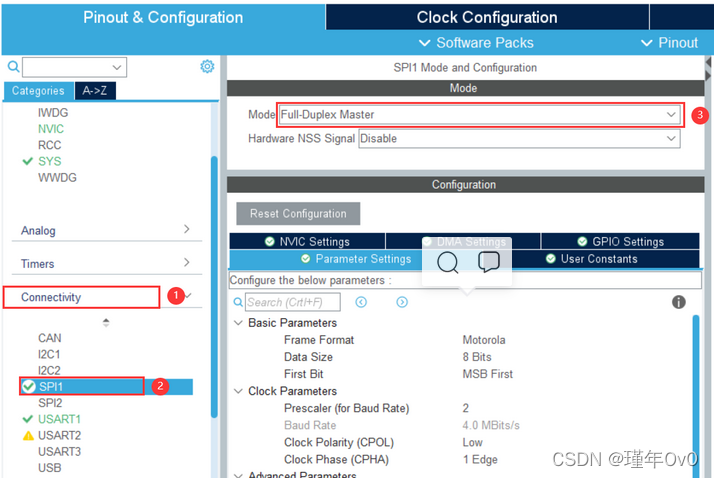Click the up-down sort arrows under Connectivity

tap(106, 323)
